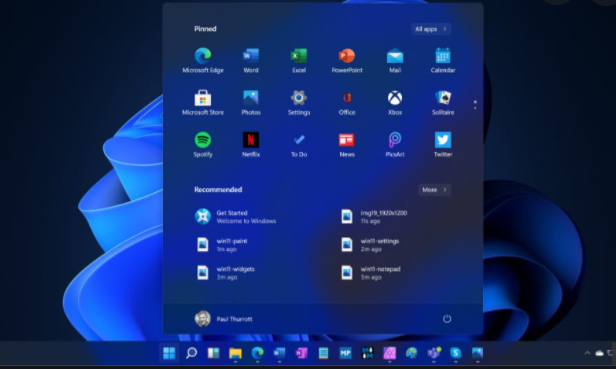Image resolution: width=616 pixels, height=369 pixels.
Task: Open Task View widgets icon on taskbar
Action: (x=213, y=353)
